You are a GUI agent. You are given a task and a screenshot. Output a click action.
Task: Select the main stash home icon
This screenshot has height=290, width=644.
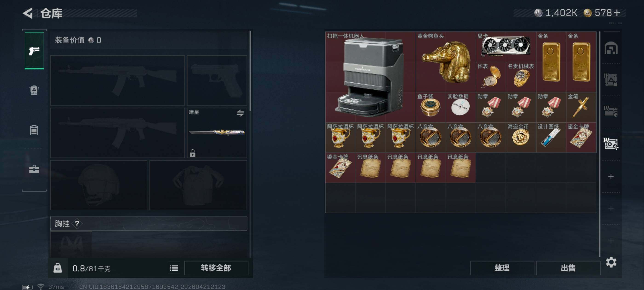tap(611, 48)
